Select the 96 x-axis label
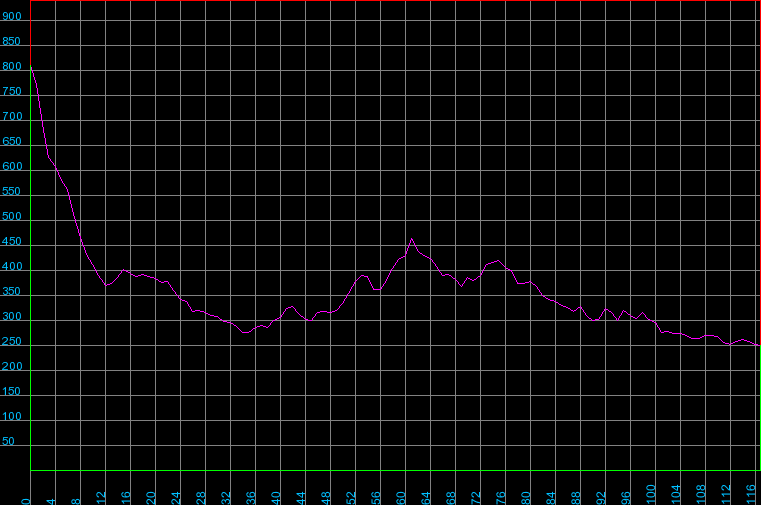Viewport: 761px width, 505px height. point(626,498)
